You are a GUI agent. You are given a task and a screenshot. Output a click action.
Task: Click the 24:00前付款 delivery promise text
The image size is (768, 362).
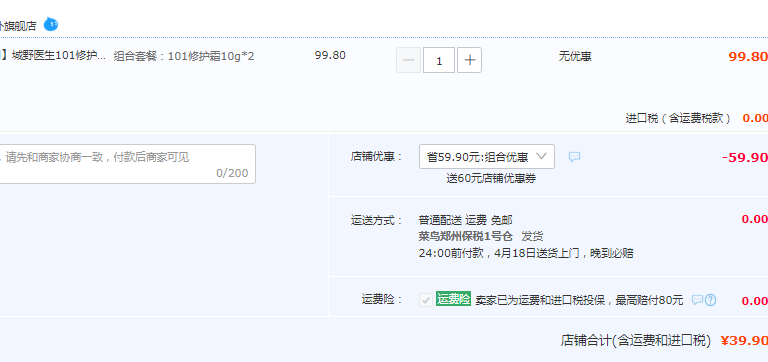click(526, 253)
